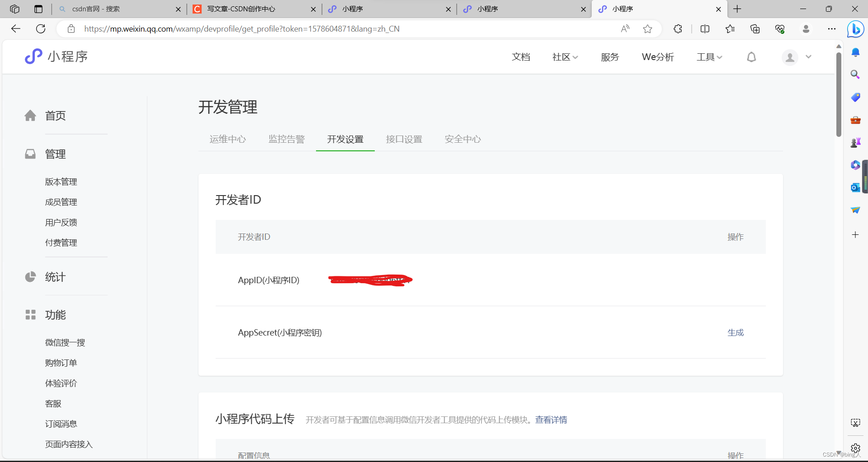Click the user avatar in the page header
The height and width of the screenshot is (462, 868).
[790, 57]
